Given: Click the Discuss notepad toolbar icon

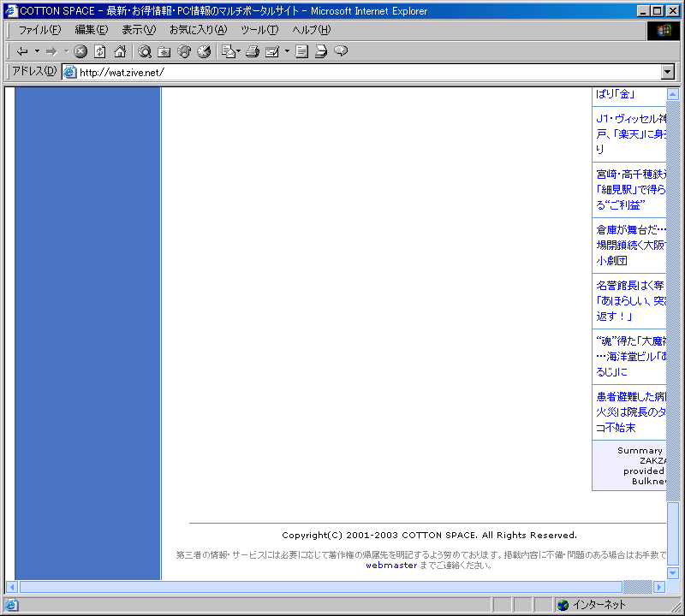Looking at the screenshot, I should pyautogui.click(x=301, y=51).
